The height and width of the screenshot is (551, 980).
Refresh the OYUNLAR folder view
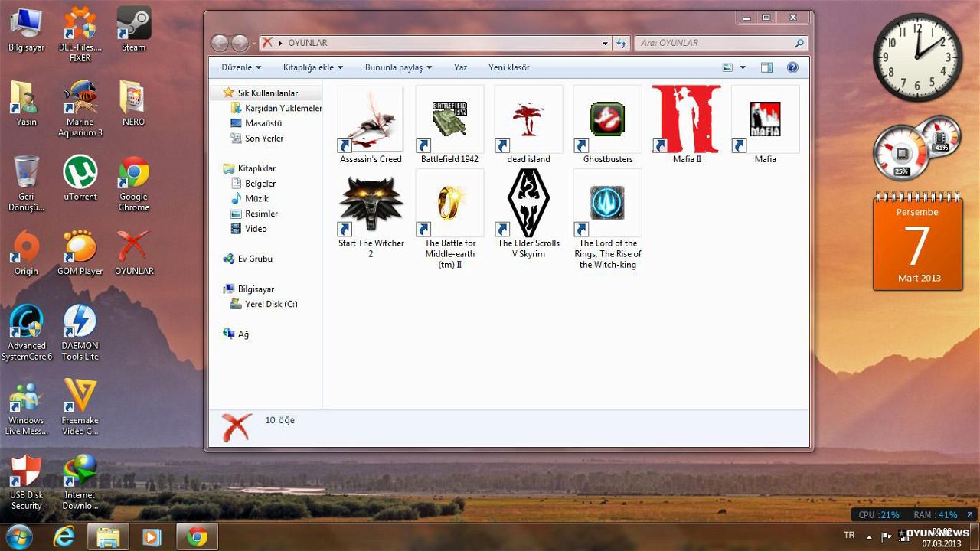click(621, 43)
